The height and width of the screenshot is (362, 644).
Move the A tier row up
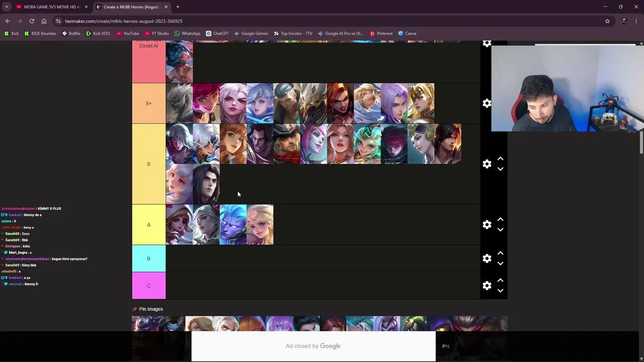click(500, 220)
